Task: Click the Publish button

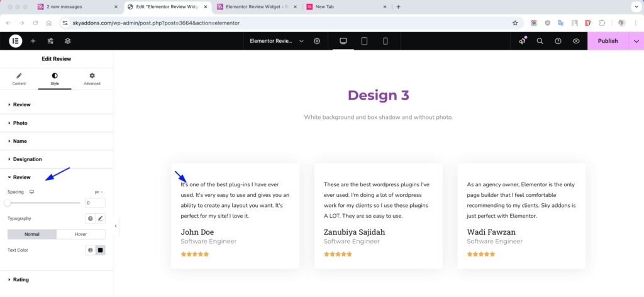Action: (x=608, y=41)
